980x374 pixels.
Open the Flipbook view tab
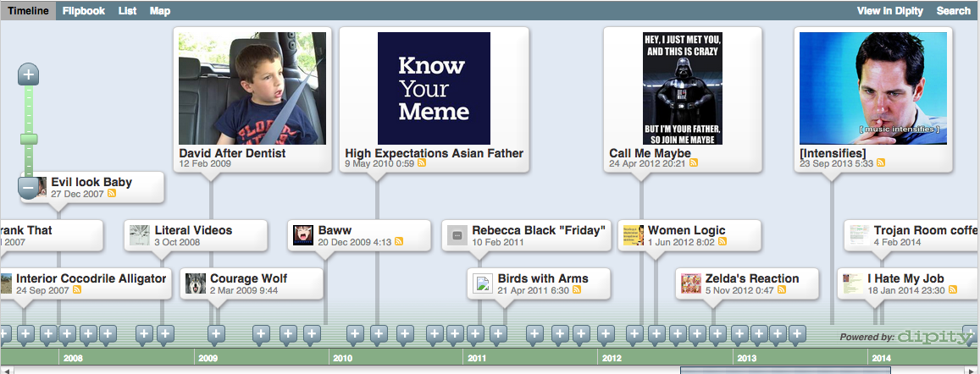pyautogui.click(x=84, y=11)
